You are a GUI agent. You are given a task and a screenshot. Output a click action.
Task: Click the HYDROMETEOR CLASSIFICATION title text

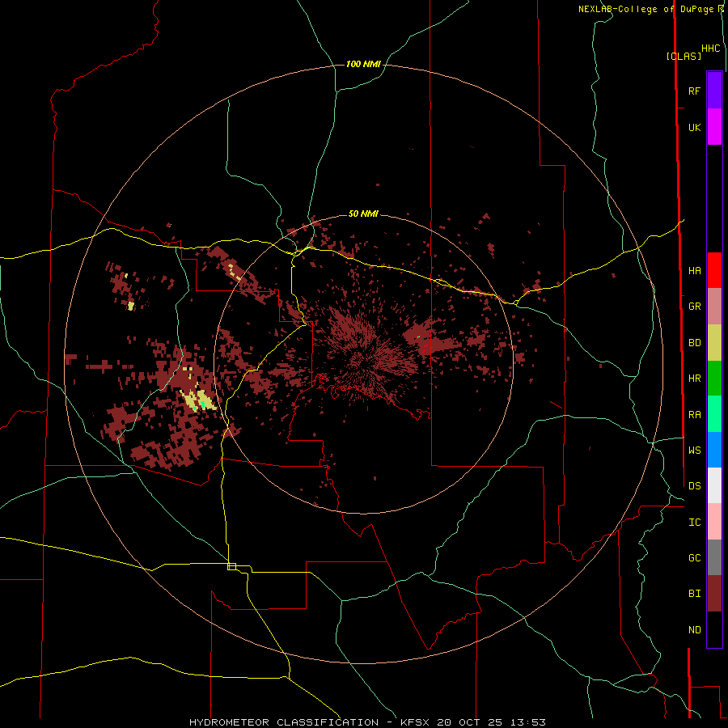(x=284, y=722)
